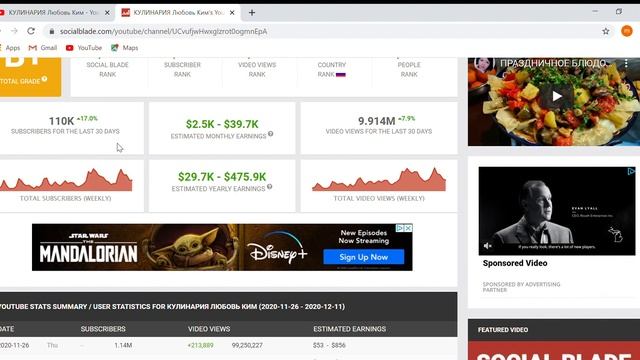Image resolution: width=640 pixels, height=360 pixels.
Task: Click the Subscriber Rank label
Action: [182, 69]
